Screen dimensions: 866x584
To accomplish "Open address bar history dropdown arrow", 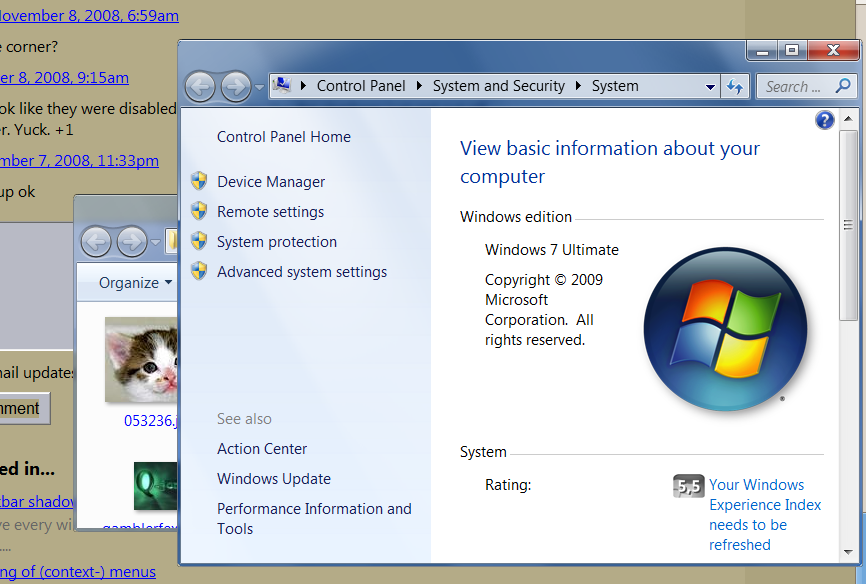I will (710, 87).
